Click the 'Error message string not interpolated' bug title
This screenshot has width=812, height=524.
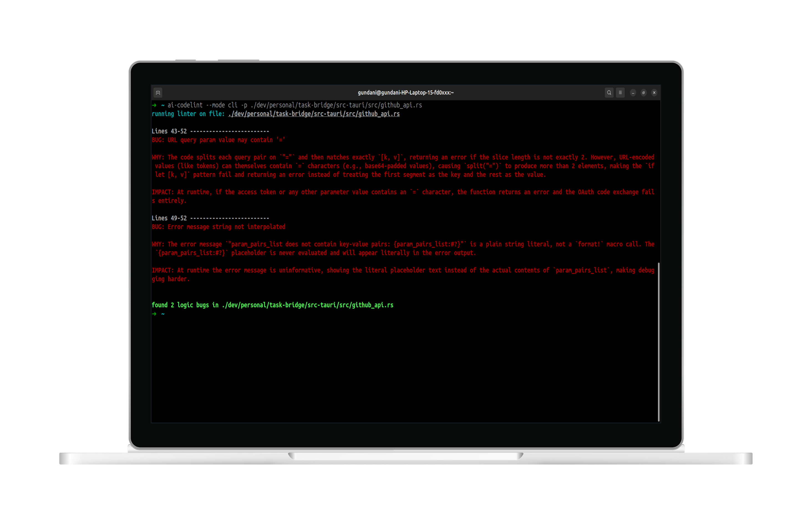[219, 227]
